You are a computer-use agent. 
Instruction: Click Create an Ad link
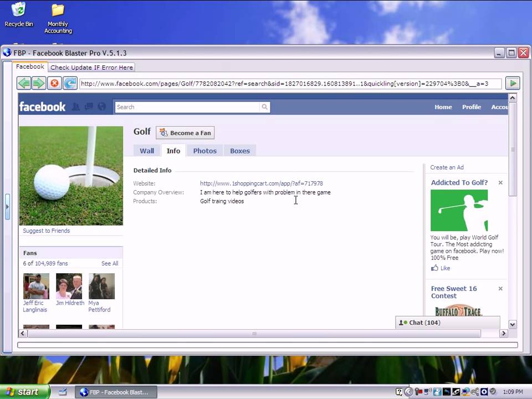point(447,167)
